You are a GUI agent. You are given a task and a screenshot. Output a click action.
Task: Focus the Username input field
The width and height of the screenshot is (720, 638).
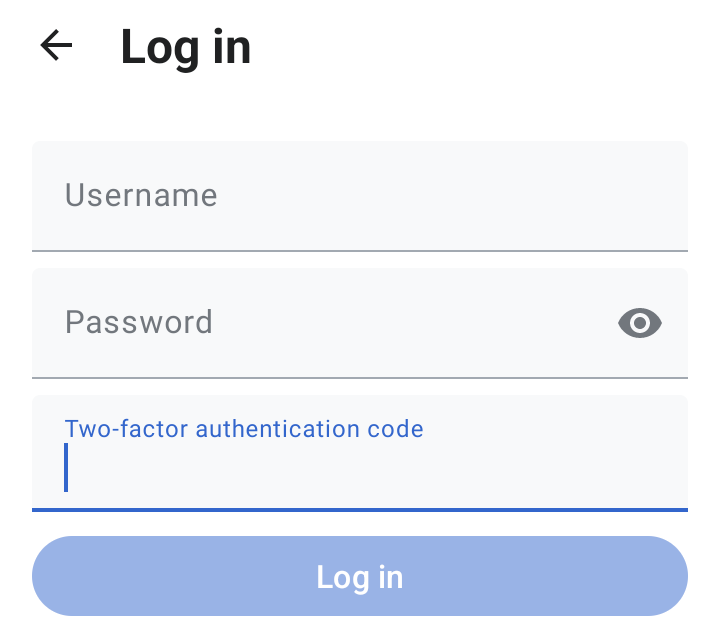click(x=360, y=196)
